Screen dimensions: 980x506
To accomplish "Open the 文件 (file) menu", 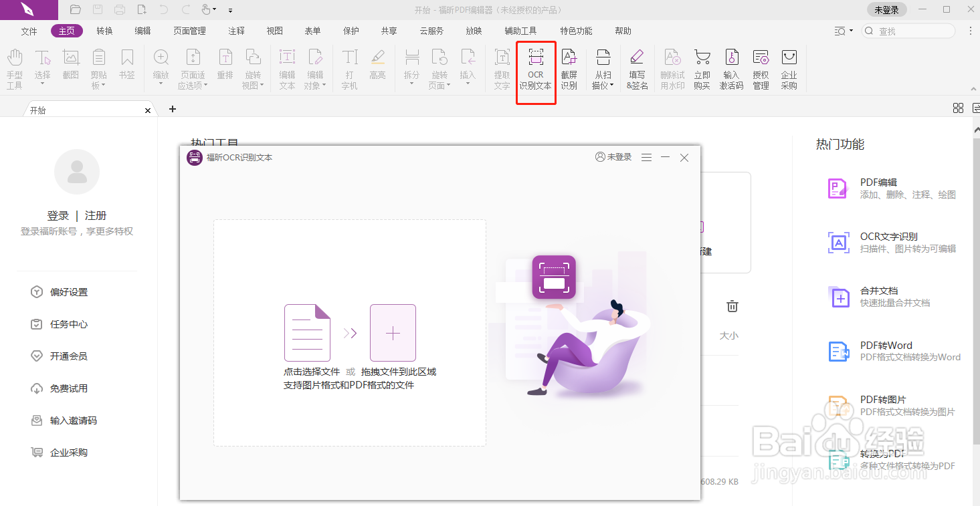I will tap(29, 31).
